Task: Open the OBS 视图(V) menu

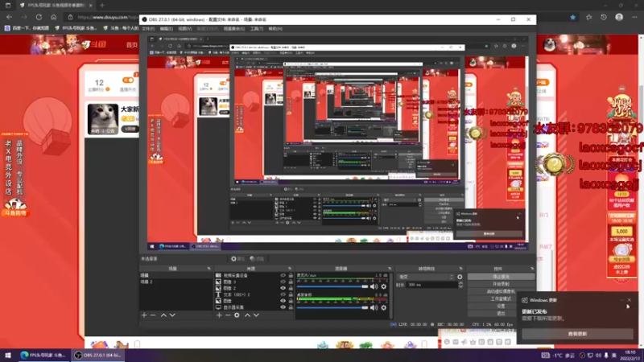Action: click(185, 29)
